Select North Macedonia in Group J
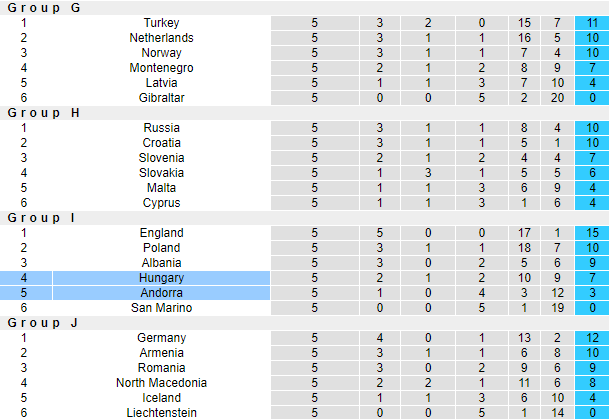609x420 pixels. click(x=161, y=383)
